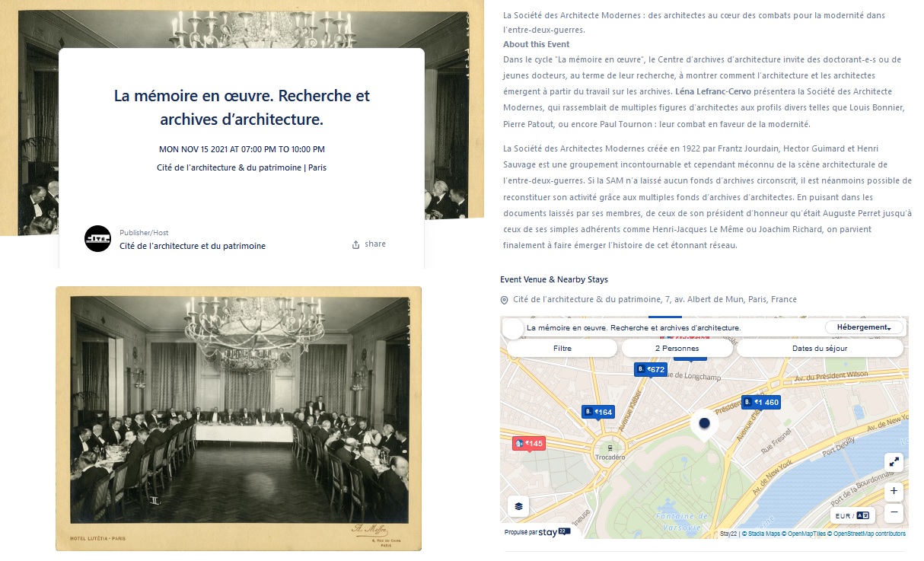Select the €164 hotel price marker
The width and height of the screenshot is (924, 561).
pyautogui.click(x=598, y=412)
